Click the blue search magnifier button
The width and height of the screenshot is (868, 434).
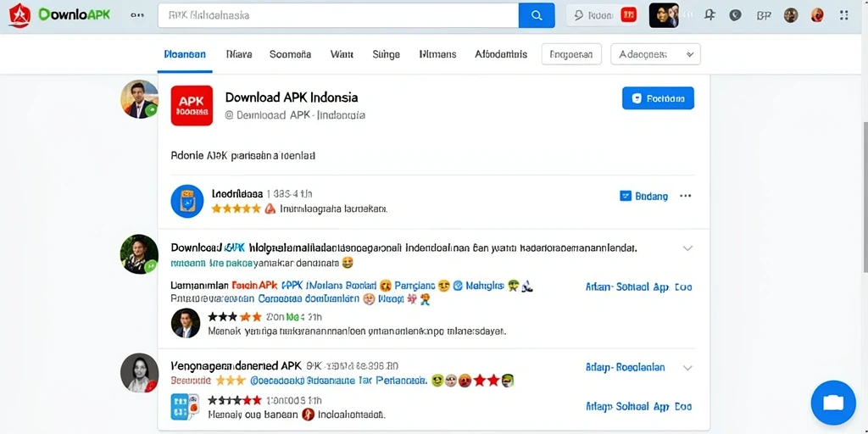click(x=537, y=15)
